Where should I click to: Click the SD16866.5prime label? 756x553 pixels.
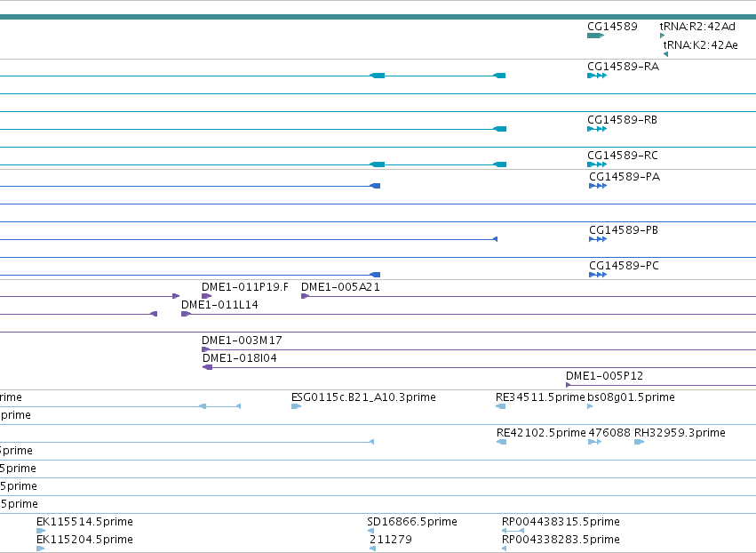(x=411, y=522)
